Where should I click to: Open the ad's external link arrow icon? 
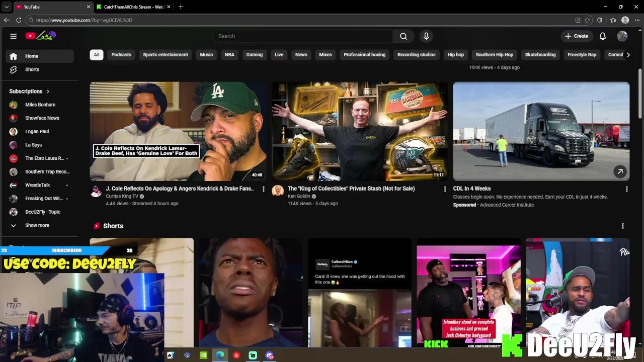click(620, 171)
